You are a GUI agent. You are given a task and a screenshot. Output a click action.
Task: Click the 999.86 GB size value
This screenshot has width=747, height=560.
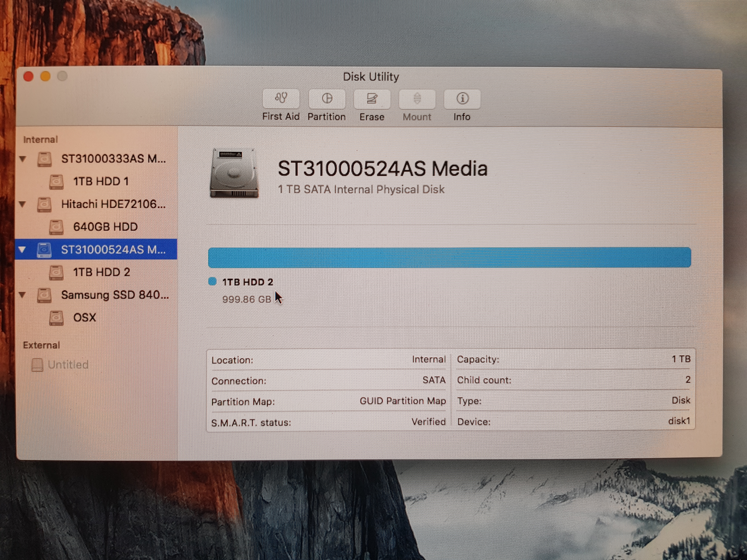(x=247, y=299)
